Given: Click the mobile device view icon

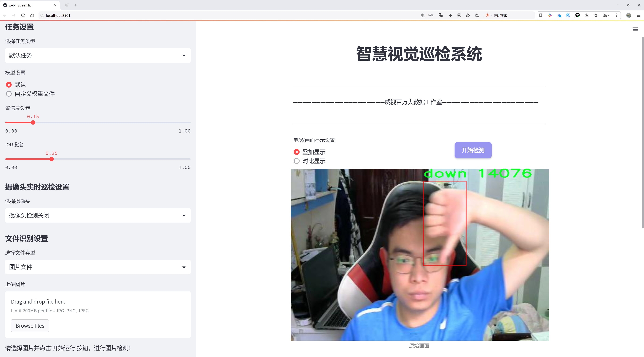Looking at the screenshot, I should pyautogui.click(x=541, y=15).
